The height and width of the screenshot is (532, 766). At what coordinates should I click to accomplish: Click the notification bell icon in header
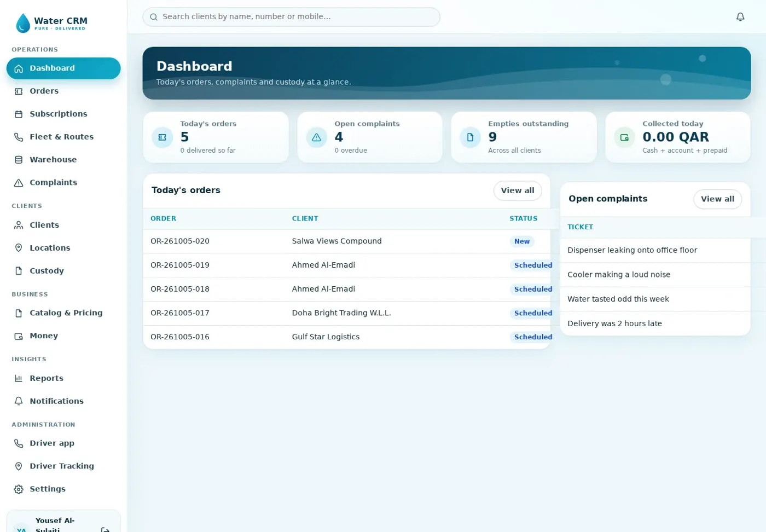(x=740, y=17)
